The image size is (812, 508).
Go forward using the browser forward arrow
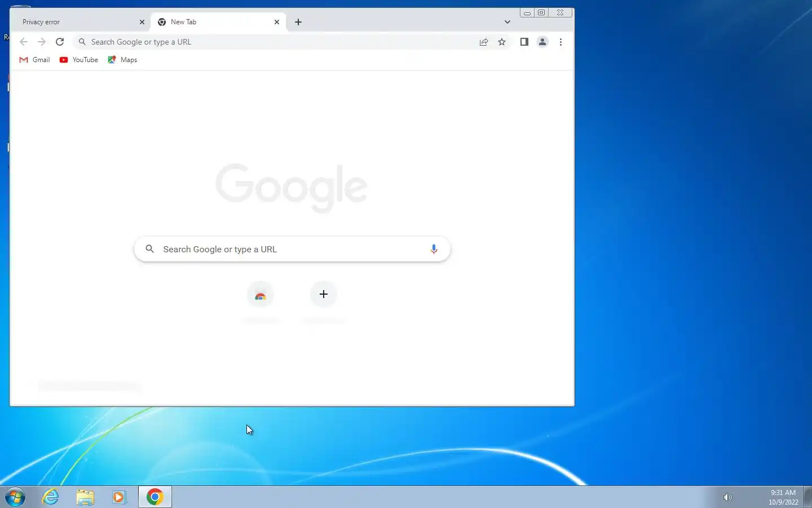pos(42,42)
